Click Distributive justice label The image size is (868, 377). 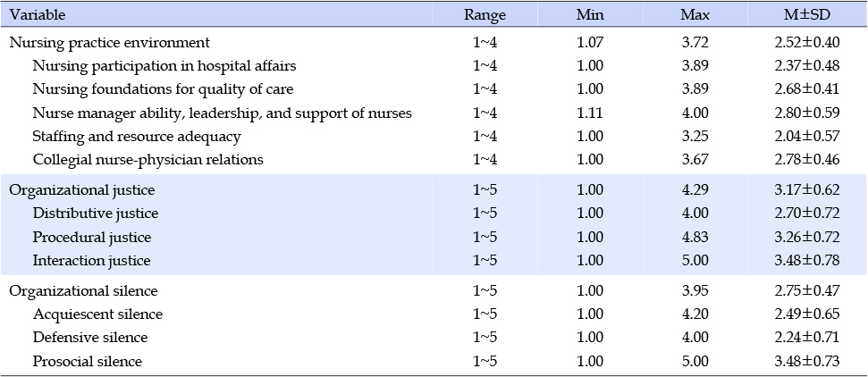pos(96,214)
